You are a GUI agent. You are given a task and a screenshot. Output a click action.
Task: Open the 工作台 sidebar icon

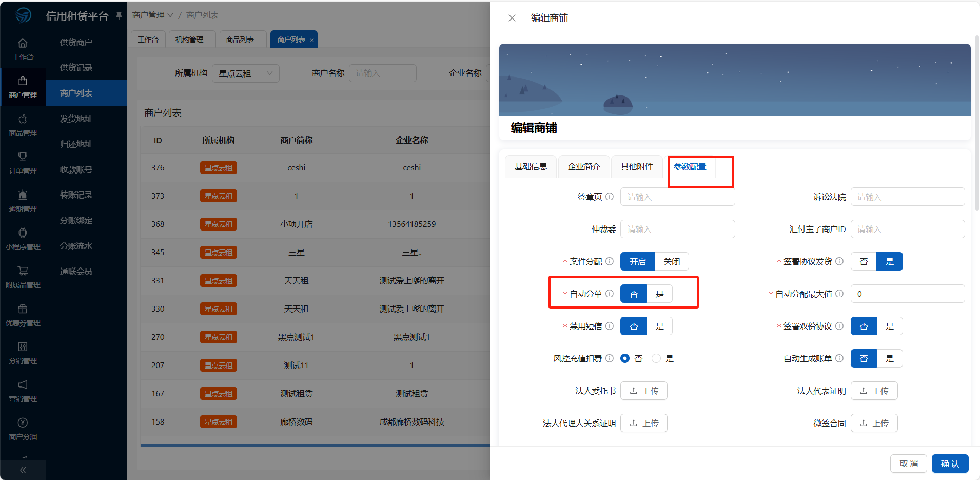23,43
